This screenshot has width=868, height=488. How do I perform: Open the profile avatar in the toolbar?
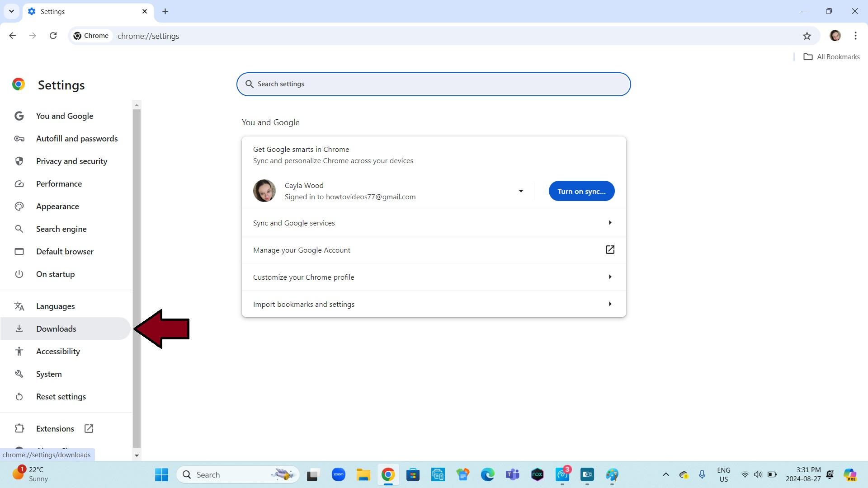pyautogui.click(x=835, y=36)
